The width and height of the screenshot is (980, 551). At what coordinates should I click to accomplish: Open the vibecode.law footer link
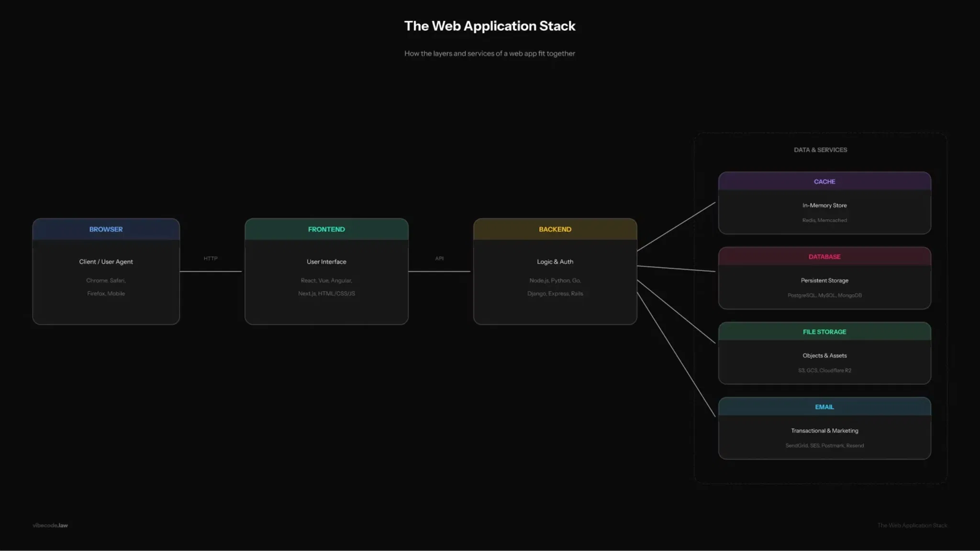pos(50,525)
